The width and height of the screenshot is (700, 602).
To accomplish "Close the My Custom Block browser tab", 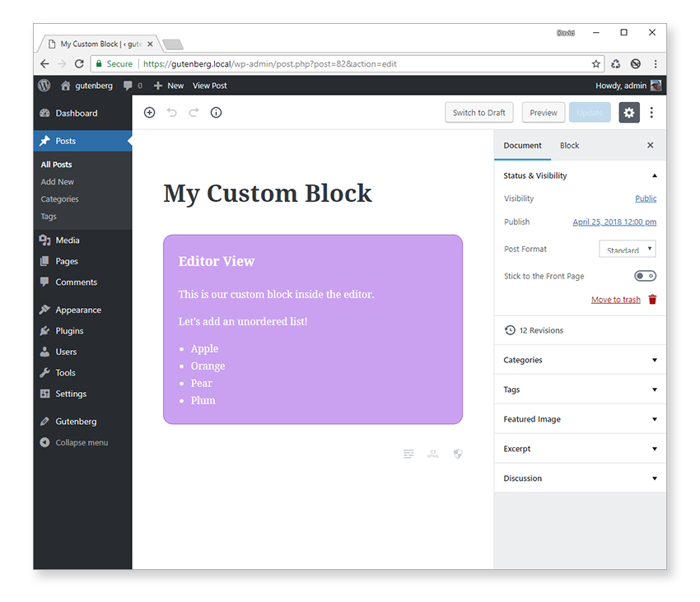I will 150,44.
